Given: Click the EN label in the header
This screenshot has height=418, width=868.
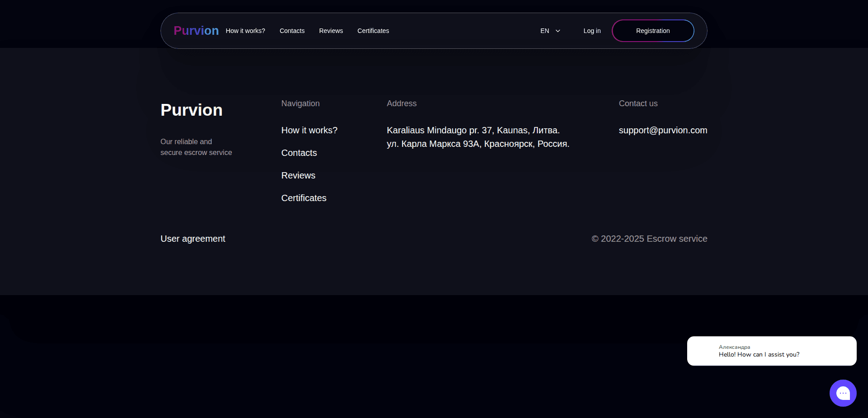Looking at the screenshot, I should click(x=544, y=31).
